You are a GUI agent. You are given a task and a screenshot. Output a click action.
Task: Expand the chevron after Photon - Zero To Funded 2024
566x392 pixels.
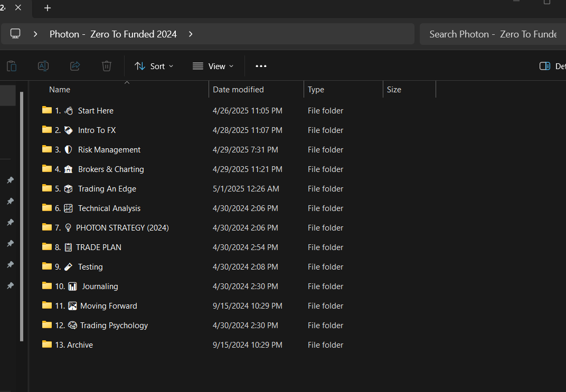(191, 34)
